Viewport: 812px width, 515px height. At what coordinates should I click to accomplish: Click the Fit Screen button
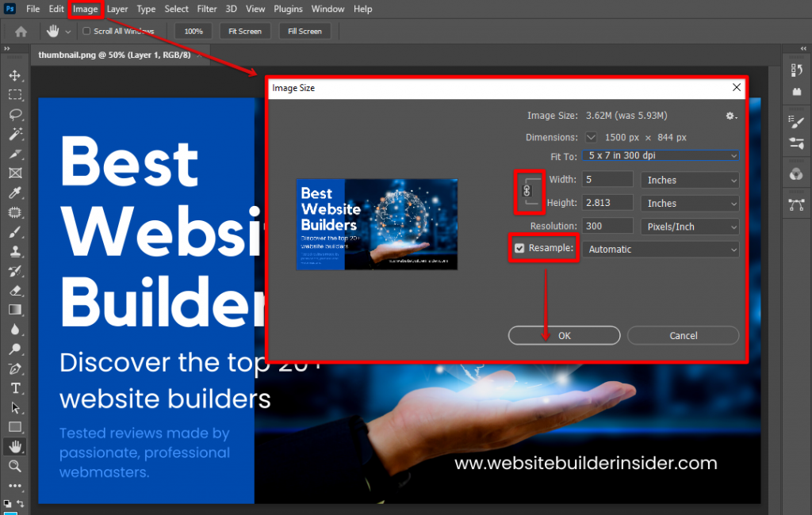[244, 31]
